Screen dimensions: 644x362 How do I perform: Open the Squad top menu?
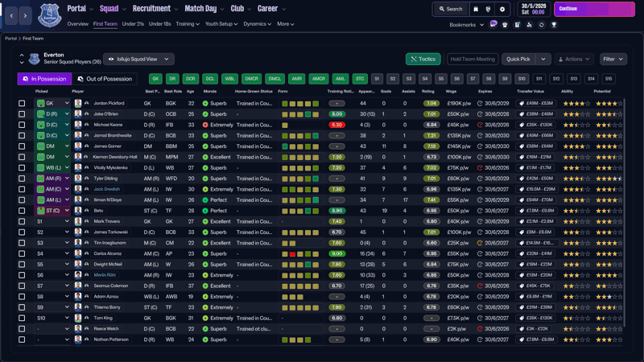112,9
